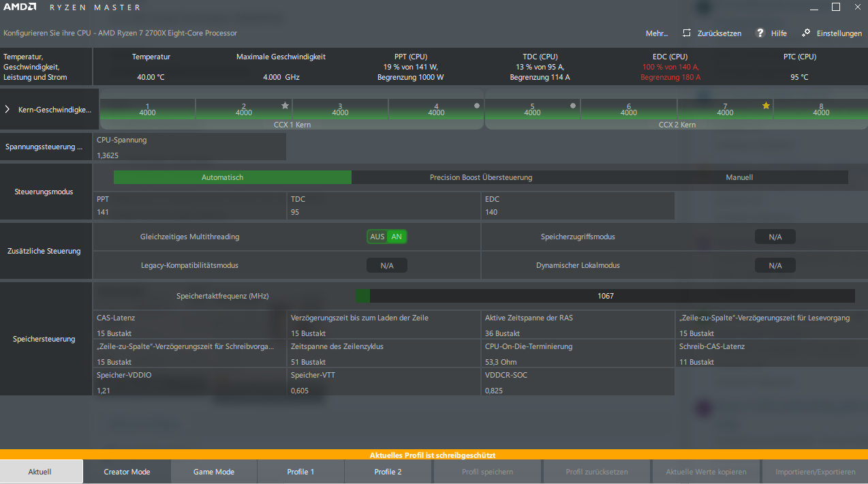This screenshot has height=484, width=868.
Task: Click the Zurücksetzen reset icon
Action: pos(687,33)
